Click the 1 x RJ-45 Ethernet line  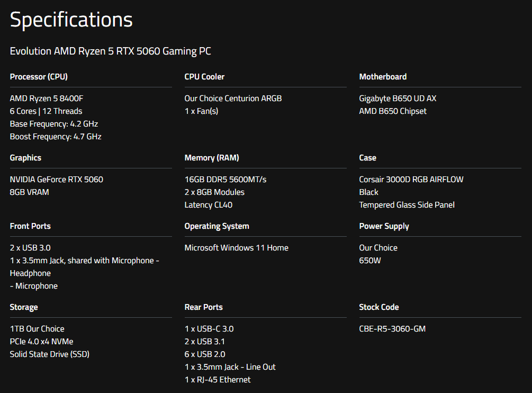click(x=218, y=380)
